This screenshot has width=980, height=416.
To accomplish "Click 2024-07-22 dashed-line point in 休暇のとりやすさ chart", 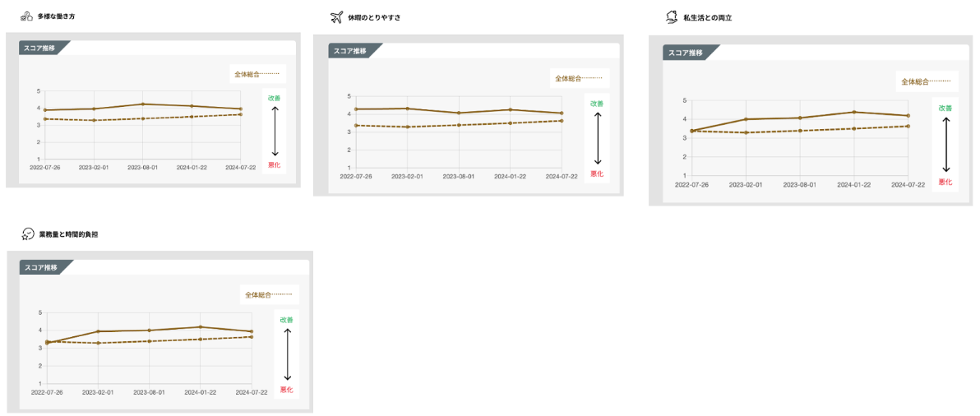I will (562, 121).
